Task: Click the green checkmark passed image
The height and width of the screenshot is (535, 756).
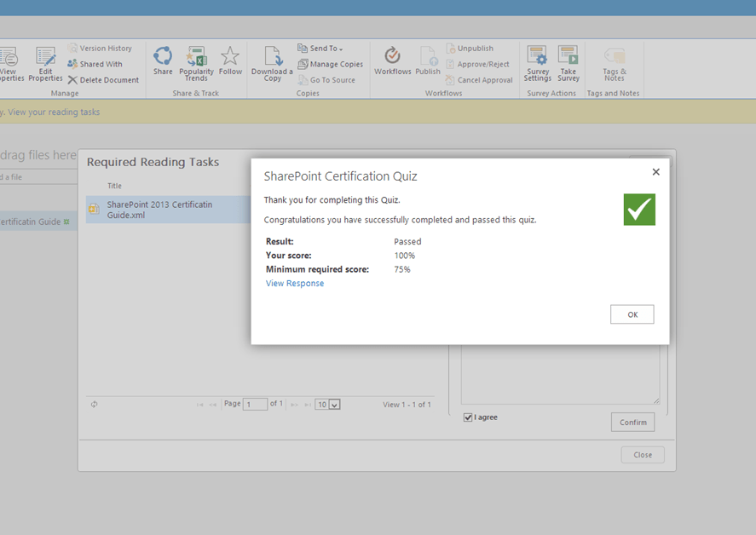Action: pyautogui.click(x=639, y=210)
